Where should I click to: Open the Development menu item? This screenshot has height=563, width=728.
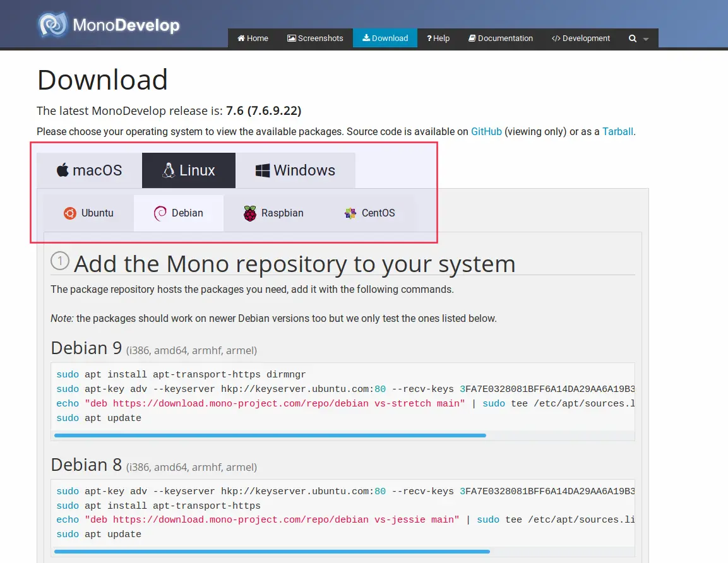tap(580, 38)
